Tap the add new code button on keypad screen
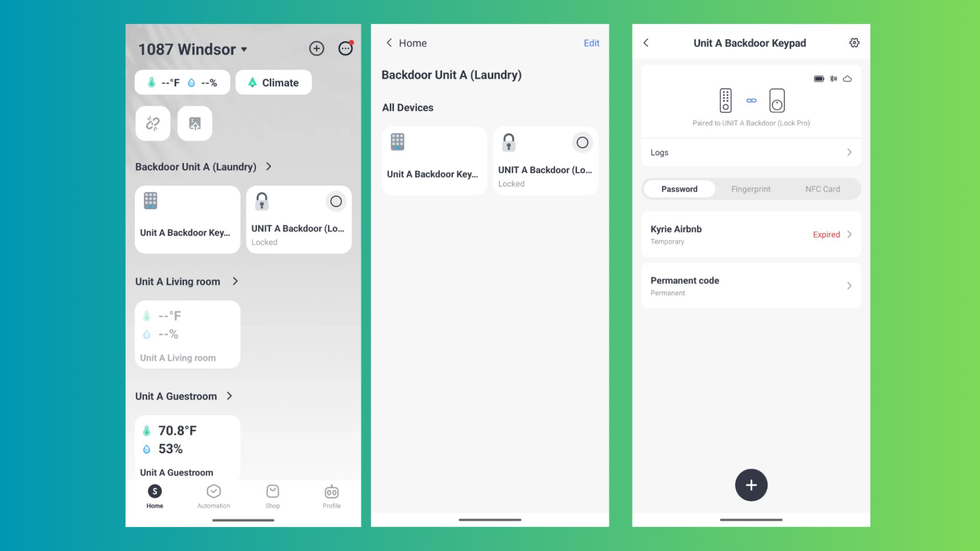The width and height of the screenshot is (980, 551). tap(751, 485)
